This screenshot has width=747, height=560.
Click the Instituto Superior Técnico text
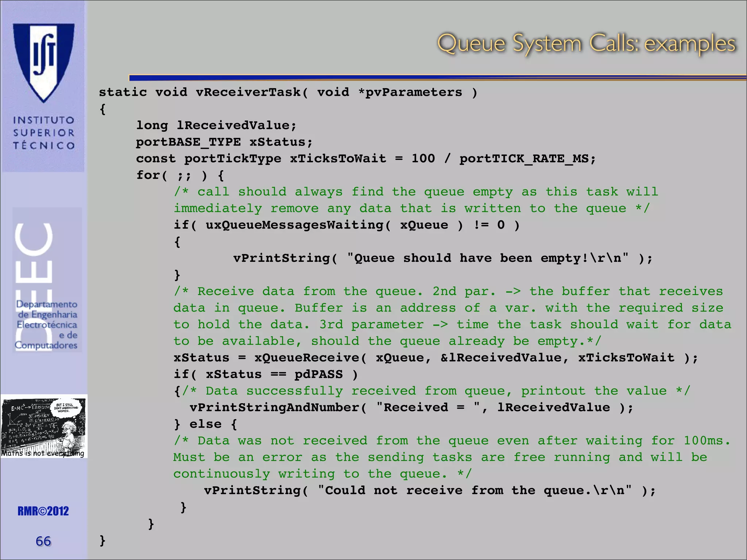pyautogui.click(x=44, y=133)
